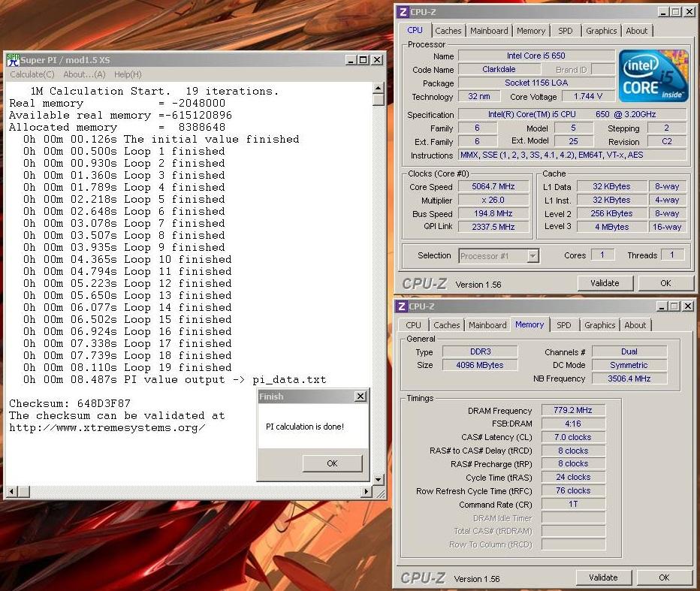Click the Code Name value 'Clarkdale'
This screenshot has width=700, height=591.
coord(499,69)
